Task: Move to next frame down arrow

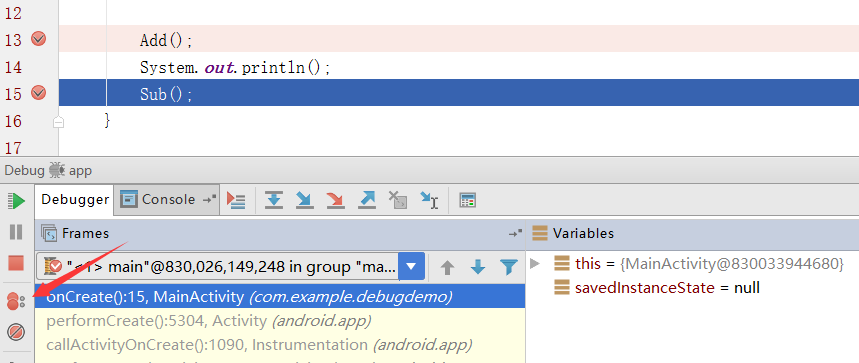Action: click(478, 267)
